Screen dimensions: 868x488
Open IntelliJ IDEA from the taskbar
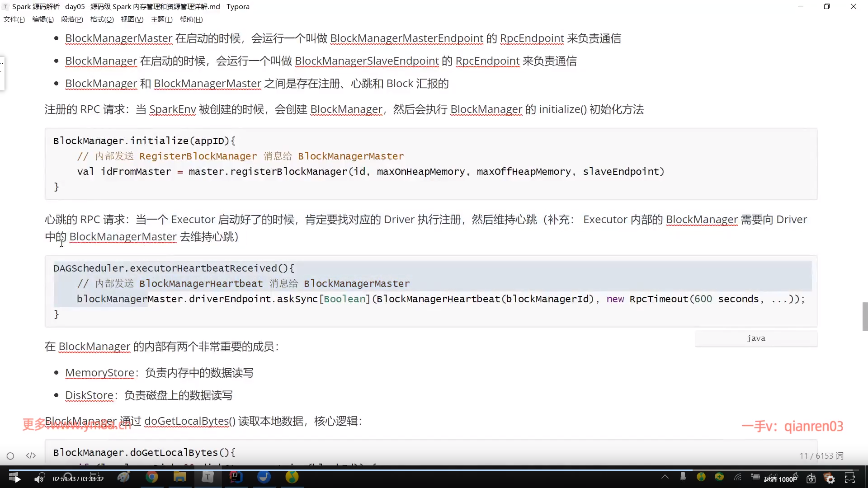tap(236, 477)
